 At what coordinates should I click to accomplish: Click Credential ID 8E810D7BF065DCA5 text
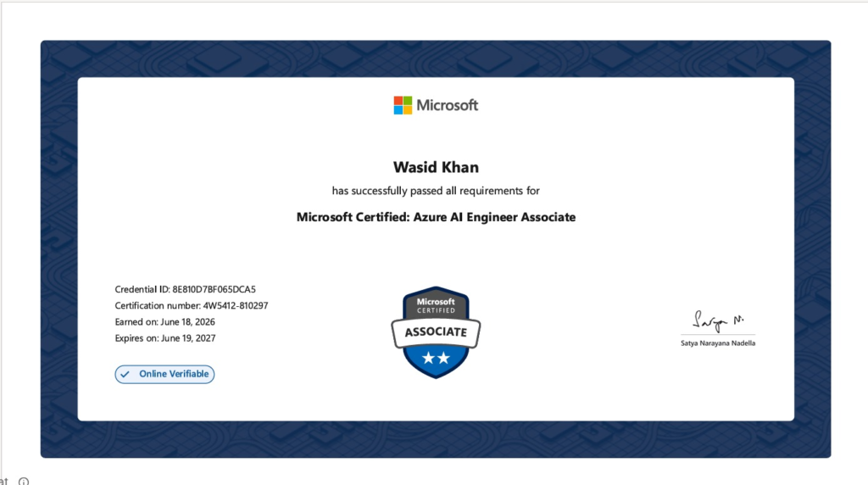click(x=186, y=290)
